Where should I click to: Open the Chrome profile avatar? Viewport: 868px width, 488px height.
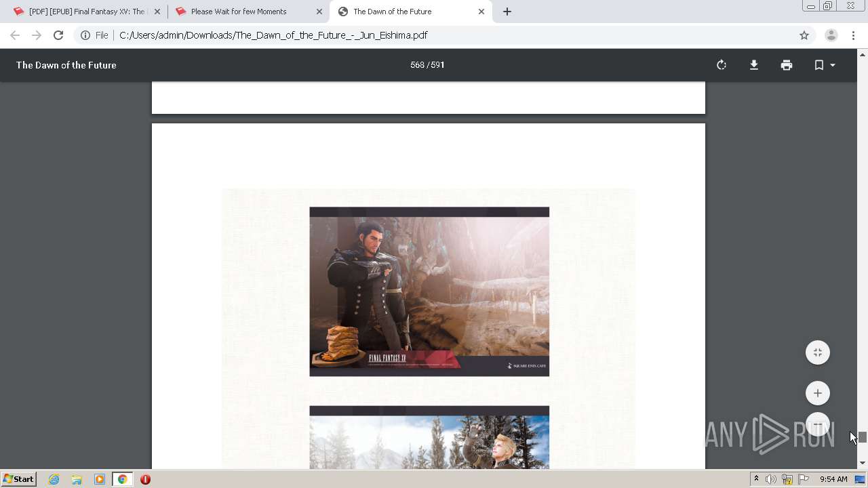click(x=831, y=35)
